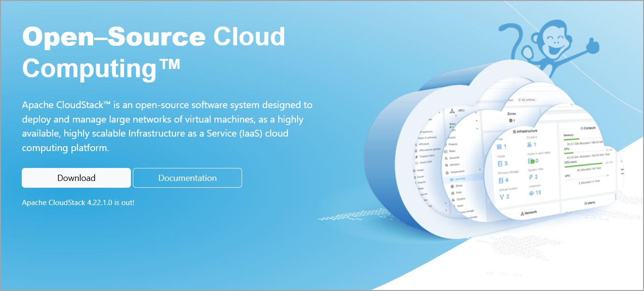
Task: Click the "Apache CloudStack 4.22.1.0 is out!" announcement
Action: 78,203
